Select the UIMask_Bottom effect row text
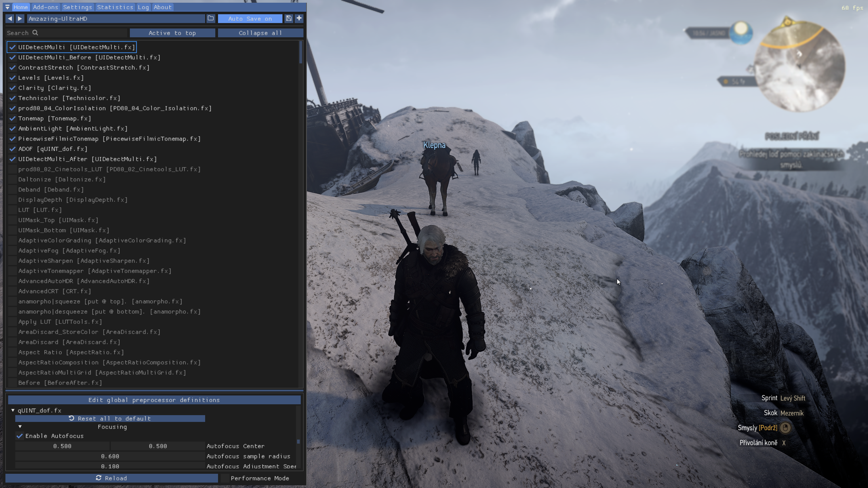Screen dimensions: 868x488 coord(64,230)
